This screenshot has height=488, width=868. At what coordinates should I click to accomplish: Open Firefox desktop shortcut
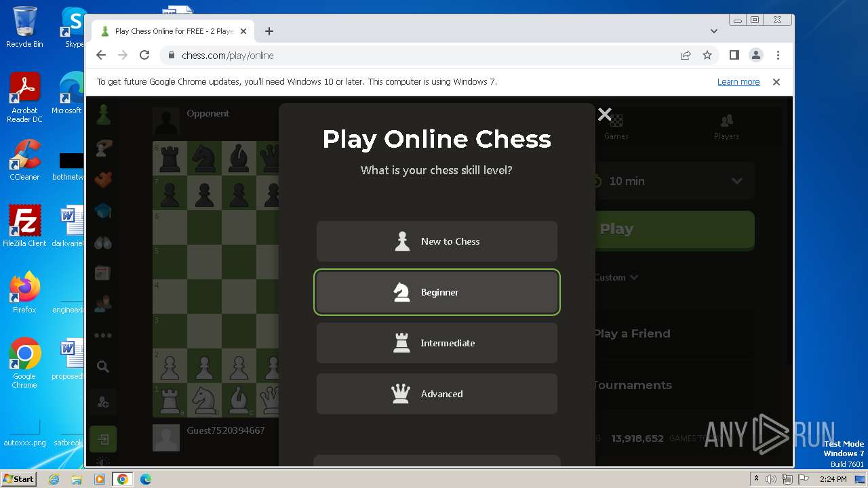pos(24,293)
